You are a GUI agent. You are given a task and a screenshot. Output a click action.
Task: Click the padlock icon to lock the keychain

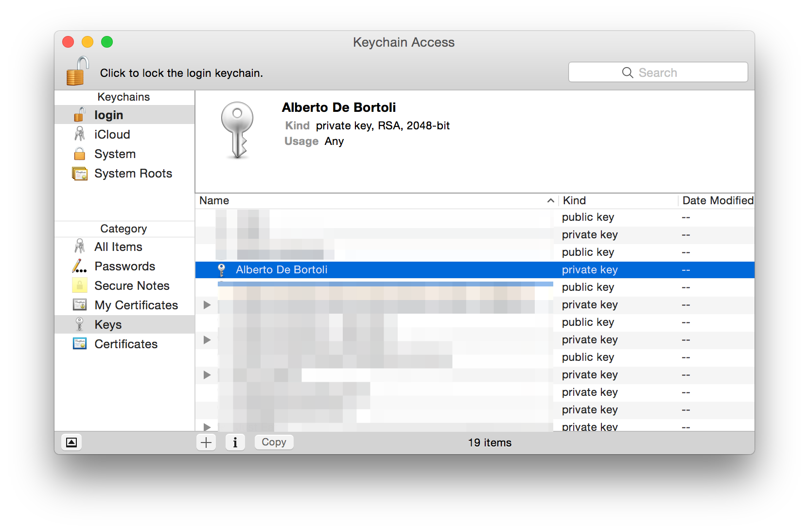78,71
